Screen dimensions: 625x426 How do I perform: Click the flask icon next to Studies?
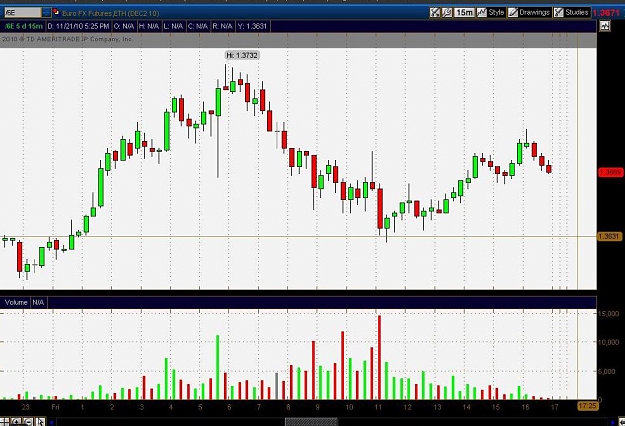coord(558,13)
